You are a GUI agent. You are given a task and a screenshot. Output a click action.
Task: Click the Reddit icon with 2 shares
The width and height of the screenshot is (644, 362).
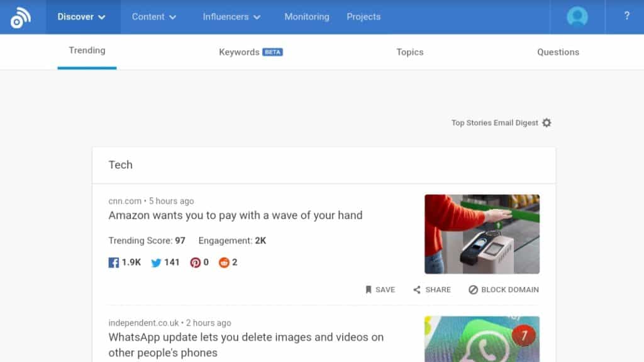point(224,263)
